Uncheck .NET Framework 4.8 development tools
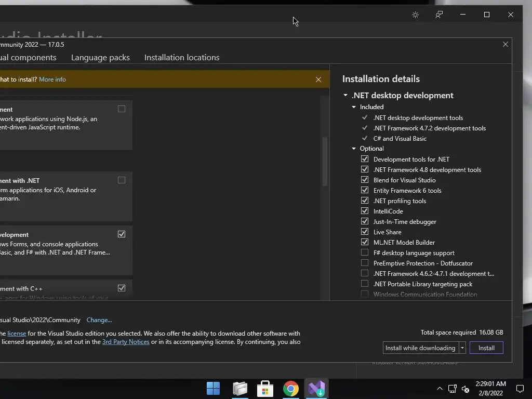The height and width of the screenshot is (399, 532). tap(365, 169)
